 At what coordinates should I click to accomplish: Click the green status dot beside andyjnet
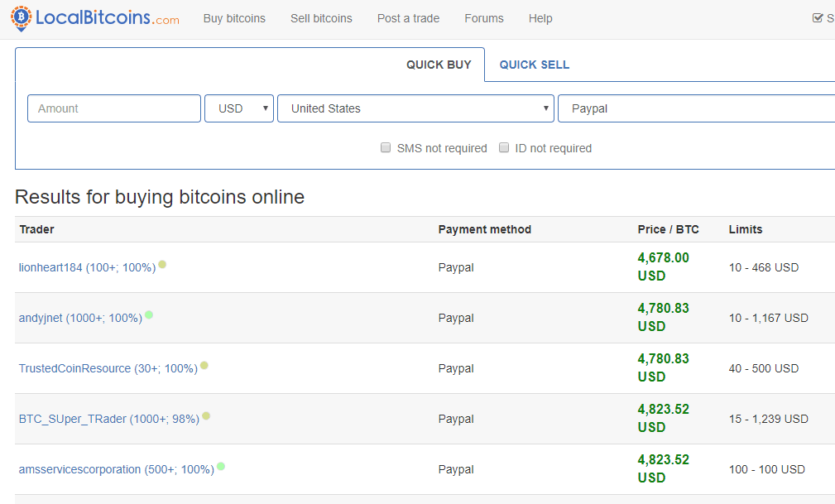pos(149,314)
